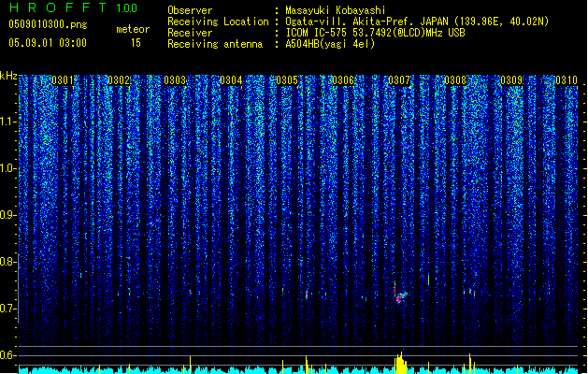Click the Receiving antenna label
This screenshot has height=374, width=588.
pyautogui.click(x=215, y=44)
